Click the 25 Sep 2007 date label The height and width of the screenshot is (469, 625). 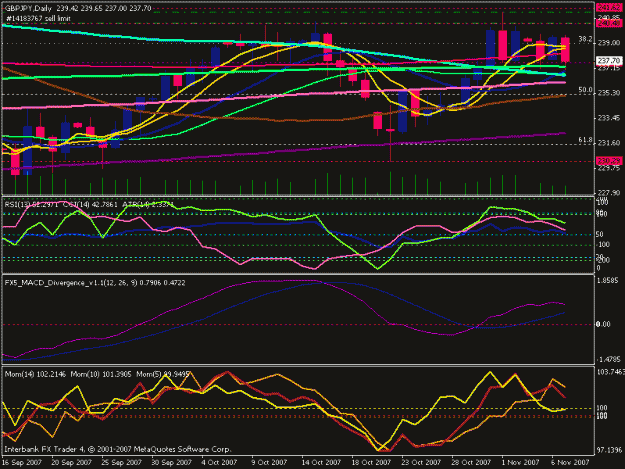[x=121, y=462]
